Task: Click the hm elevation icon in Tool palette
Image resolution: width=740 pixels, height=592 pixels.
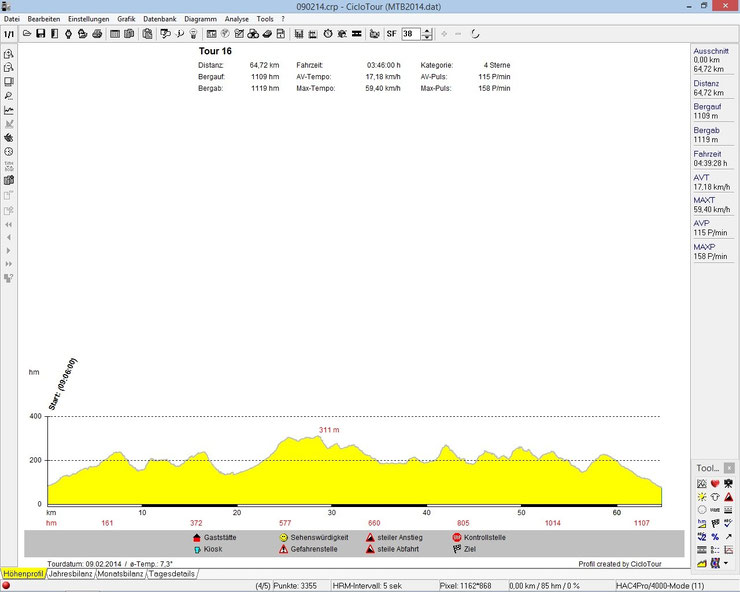Action: point(702,523)
